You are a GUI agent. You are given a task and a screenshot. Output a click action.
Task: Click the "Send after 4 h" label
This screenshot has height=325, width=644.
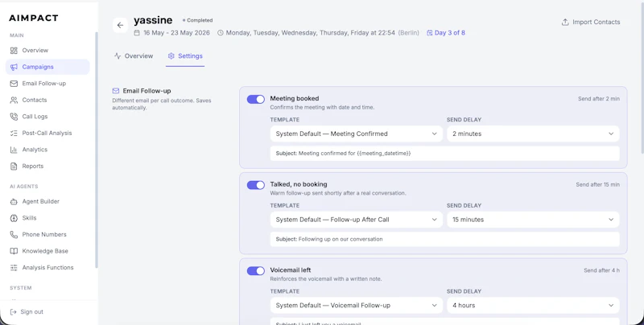coord(601,270)
